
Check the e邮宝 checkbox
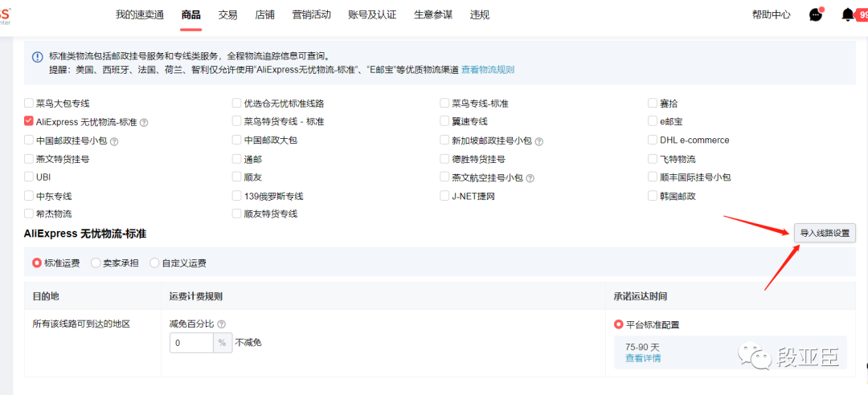pyautogui.click(x=653, y=121)
